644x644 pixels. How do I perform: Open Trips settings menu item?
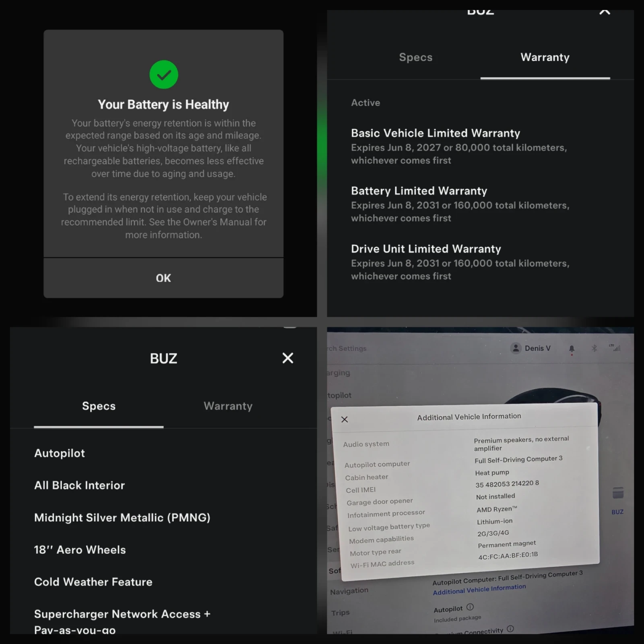[x=341, y=613]
